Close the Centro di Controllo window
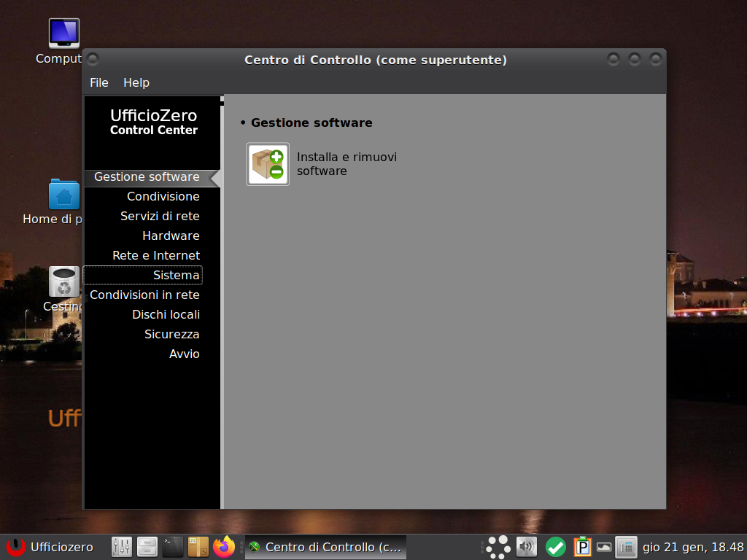This screenshot has width=747, height=560. (656, 59)
